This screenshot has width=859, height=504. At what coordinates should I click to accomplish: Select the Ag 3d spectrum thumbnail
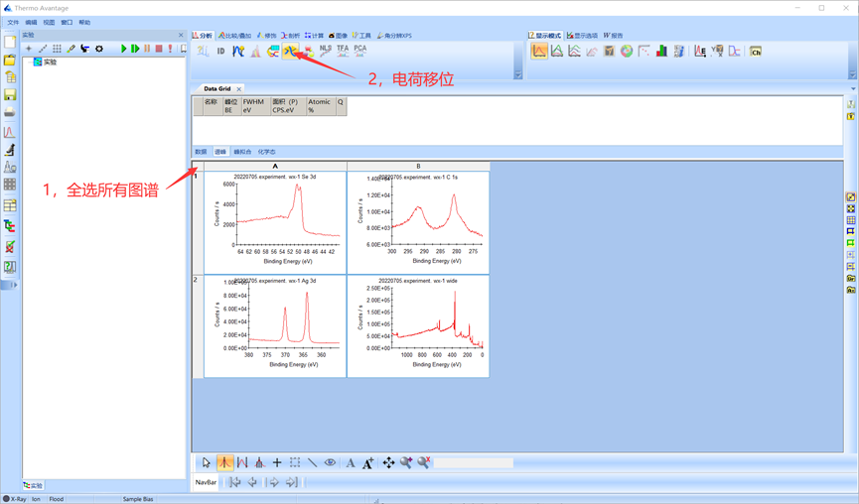[x=275, y=325]
